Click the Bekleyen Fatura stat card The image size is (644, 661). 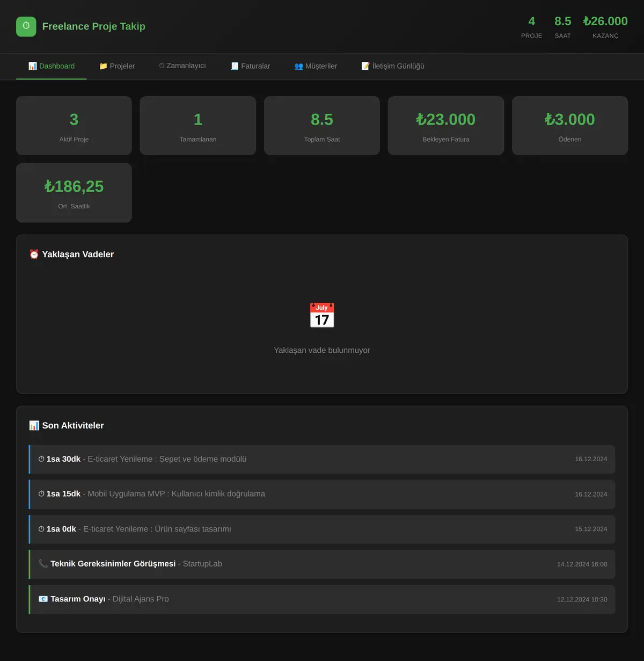446,126
